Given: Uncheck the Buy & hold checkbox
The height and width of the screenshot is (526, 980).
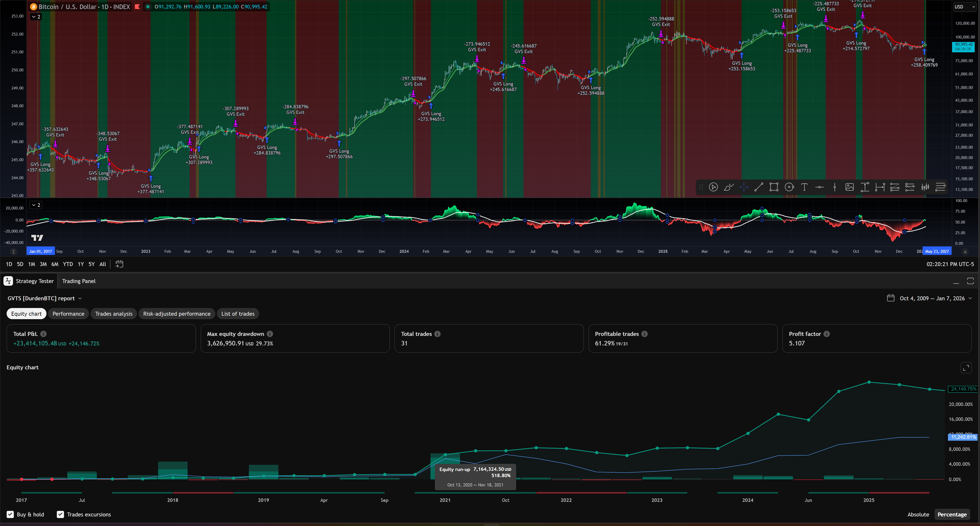Looking at the screenshot, I should [x=11, y=514].
